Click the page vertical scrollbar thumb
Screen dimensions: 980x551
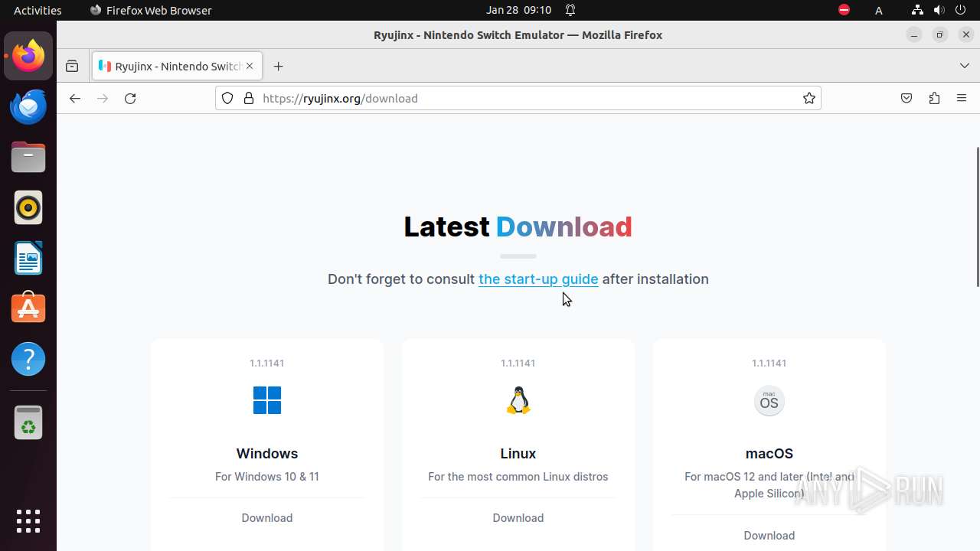977,217
